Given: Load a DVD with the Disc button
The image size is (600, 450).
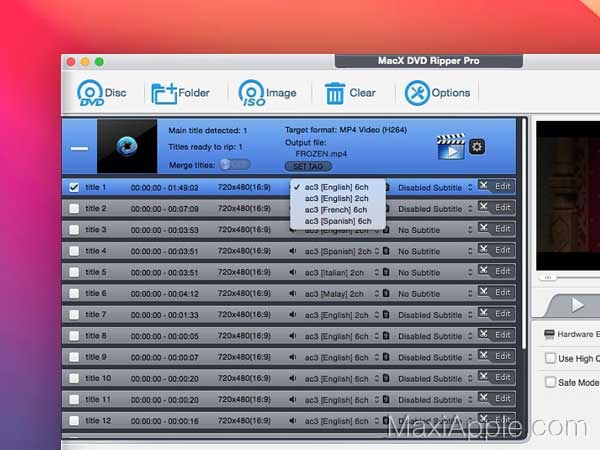Looking at the screenshot, I should (x=101, y=93).
